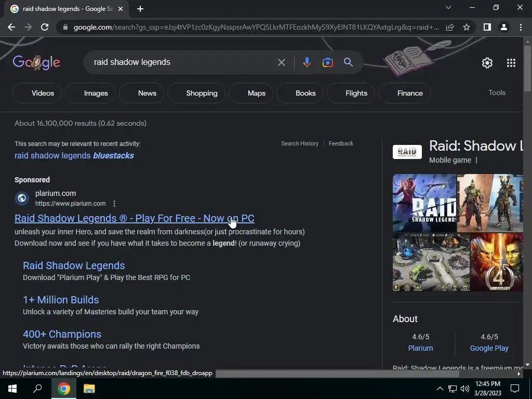The width and height of the screenshot is (532, 399).
Task: Close the raid shadow legends tab
Action: pos(121,9)
